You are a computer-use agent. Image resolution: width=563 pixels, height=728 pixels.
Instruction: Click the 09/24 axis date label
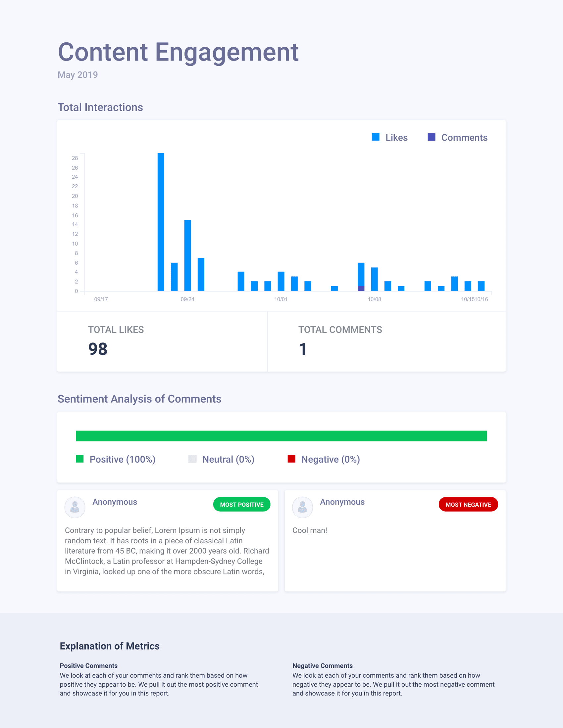tap(187, 299)
